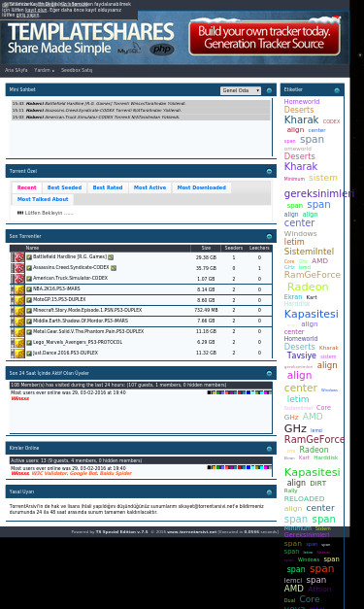Image resolution: width=364 pixels, height=609 pixels.
Task: Click the W3C Validator user link
Action: click(x=50, y=473)
